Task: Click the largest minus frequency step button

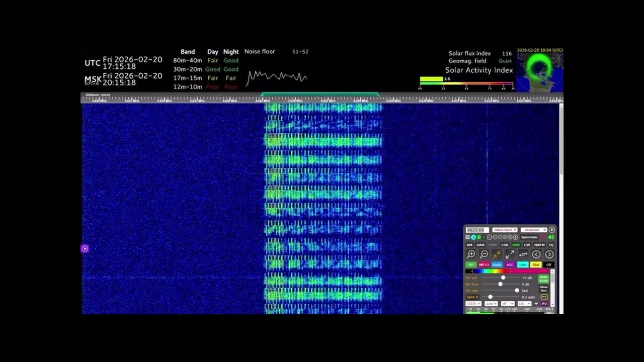Action: (490, 237)
